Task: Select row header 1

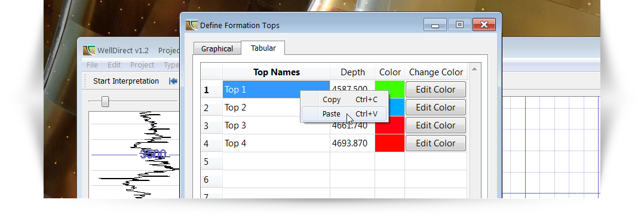Action: 211,90
